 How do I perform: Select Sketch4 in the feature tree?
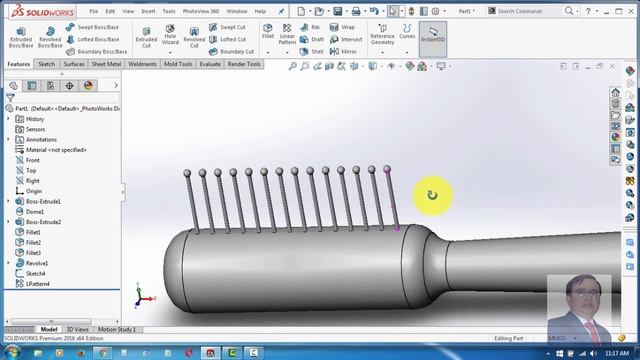(30, 273)
